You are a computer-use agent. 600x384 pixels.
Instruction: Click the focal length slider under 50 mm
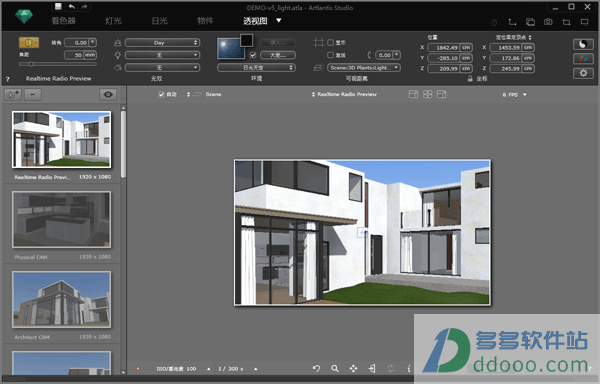coord(58,64)
